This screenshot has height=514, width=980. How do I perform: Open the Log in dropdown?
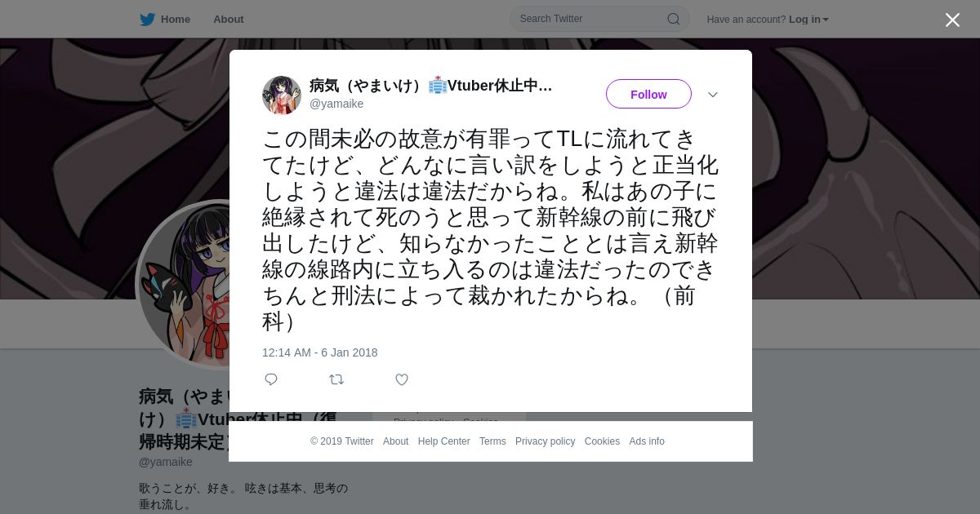click(x=808, y=19)
